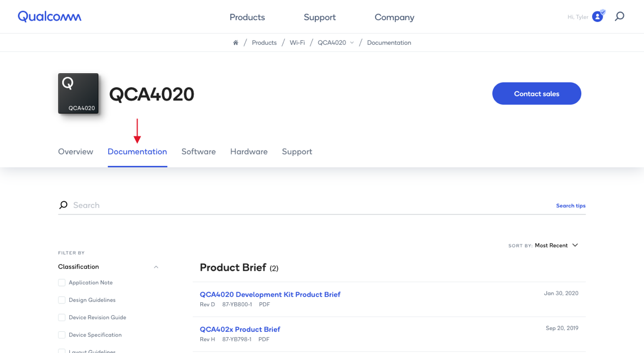Click the Contact sales button
Image resolution: width=644 pixels, height=353 pixels.
(536, 93)
